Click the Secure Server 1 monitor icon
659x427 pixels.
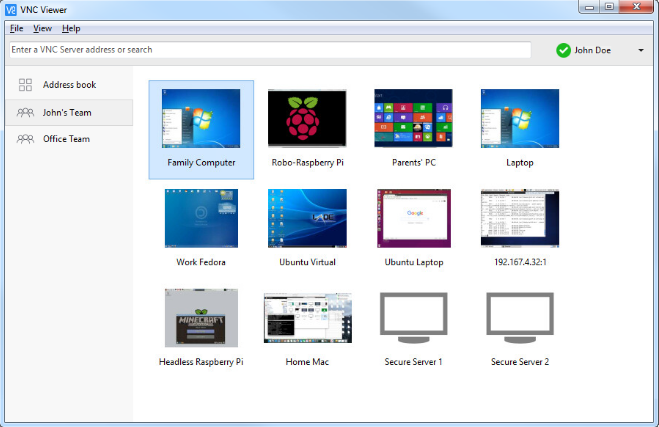click(x=414, y=318)
